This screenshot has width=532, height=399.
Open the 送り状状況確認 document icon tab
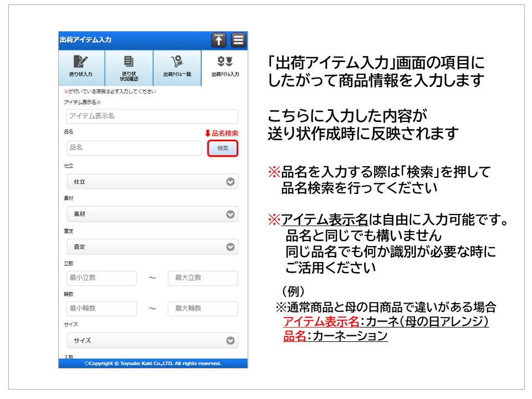(x=129, y=67)
